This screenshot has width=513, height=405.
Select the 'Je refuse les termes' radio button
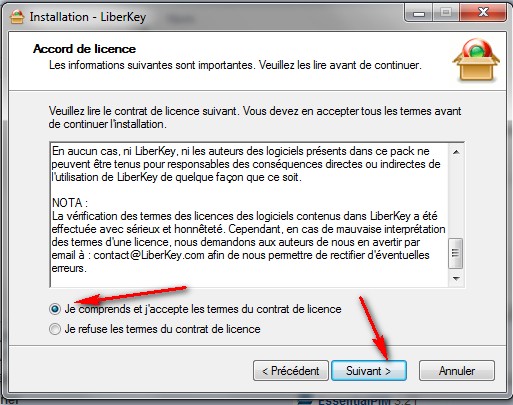point(55,329)
